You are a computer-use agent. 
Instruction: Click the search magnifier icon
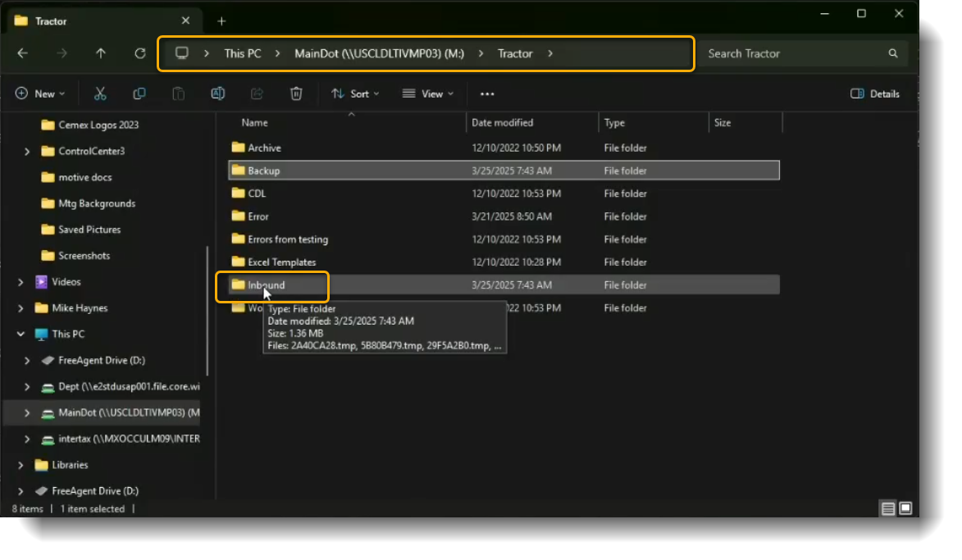pos(893,52)
